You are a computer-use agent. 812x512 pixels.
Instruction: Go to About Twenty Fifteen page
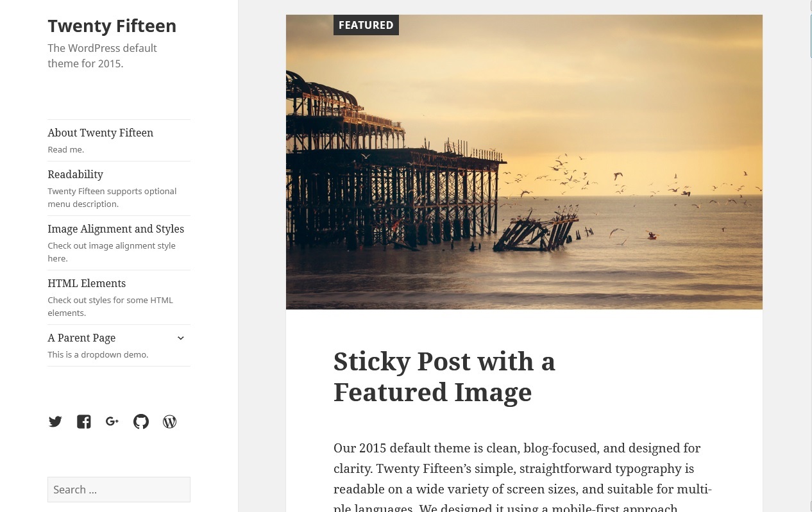point(100,133)
